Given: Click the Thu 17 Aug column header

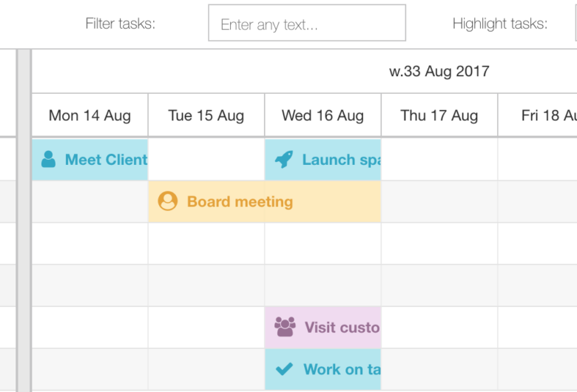Looking at the screenshot, I should 439,115.
